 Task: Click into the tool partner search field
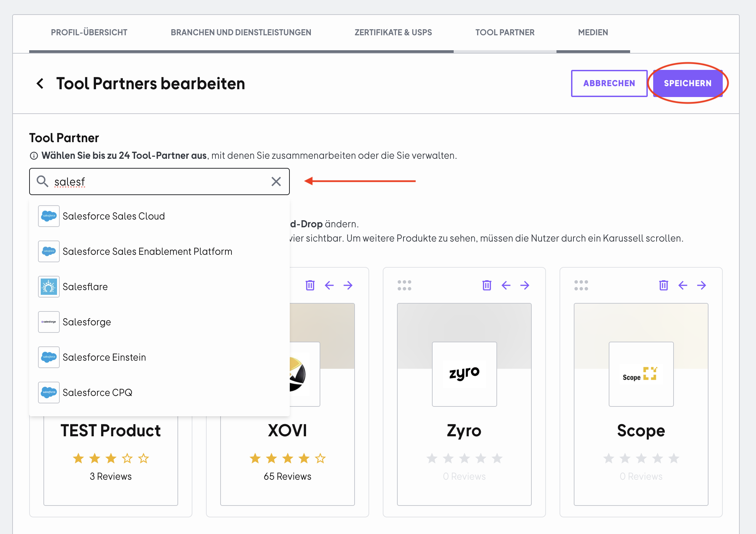coord(159,182)
